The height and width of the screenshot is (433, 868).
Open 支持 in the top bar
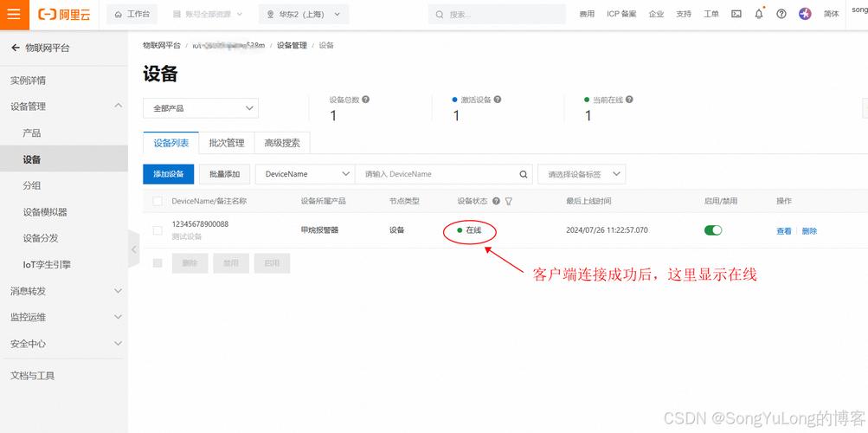point(684,15)
